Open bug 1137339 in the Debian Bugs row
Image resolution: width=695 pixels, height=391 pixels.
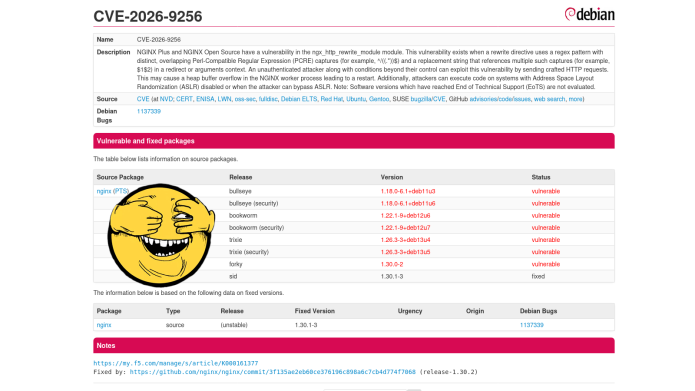coord(148,111)
